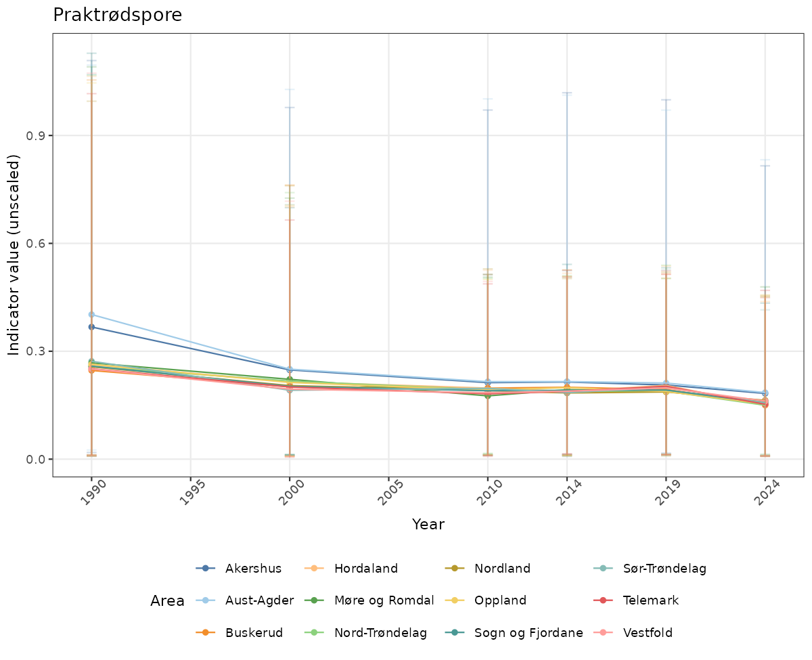Click the chart title Praktrødspore
The width and height of the screenshot is (812, 660).
118,15
